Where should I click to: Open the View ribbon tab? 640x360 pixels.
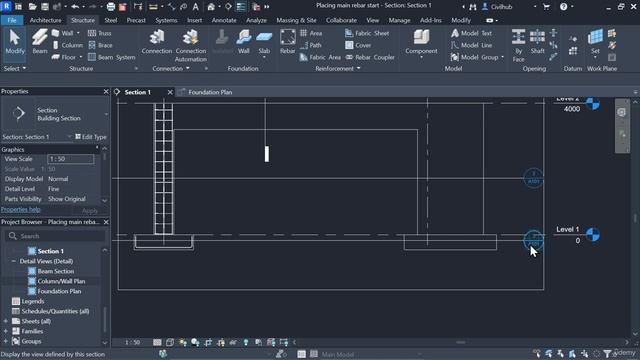[x=372, y=20]
